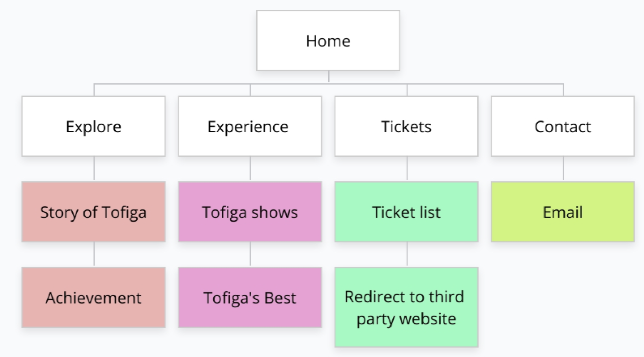This screenshot has width=644, height=357.
Task: Select connector between Contact and Email
Action: pos(564,169)
